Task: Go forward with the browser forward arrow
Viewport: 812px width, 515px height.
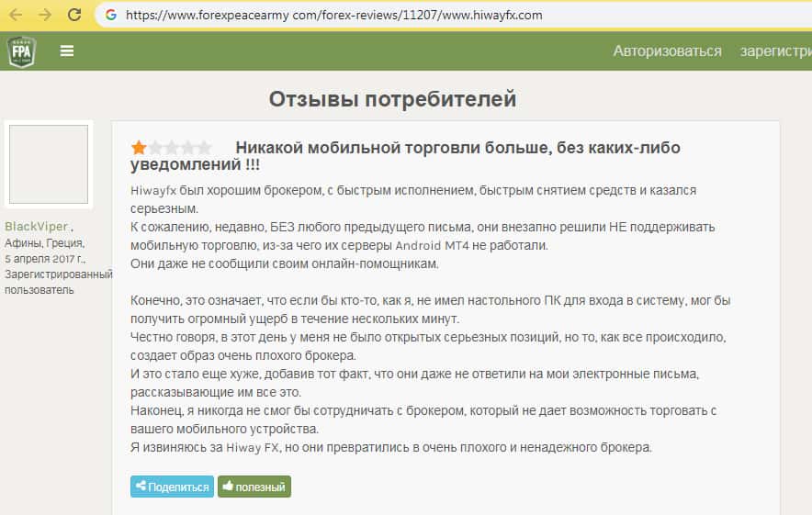Action: coord(45,15)
